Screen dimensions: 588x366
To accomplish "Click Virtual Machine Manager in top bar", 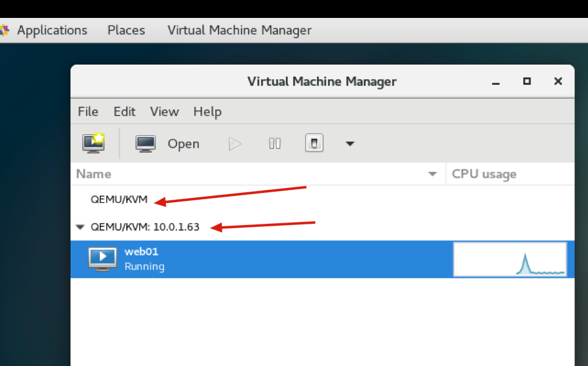I will [240, 30].
